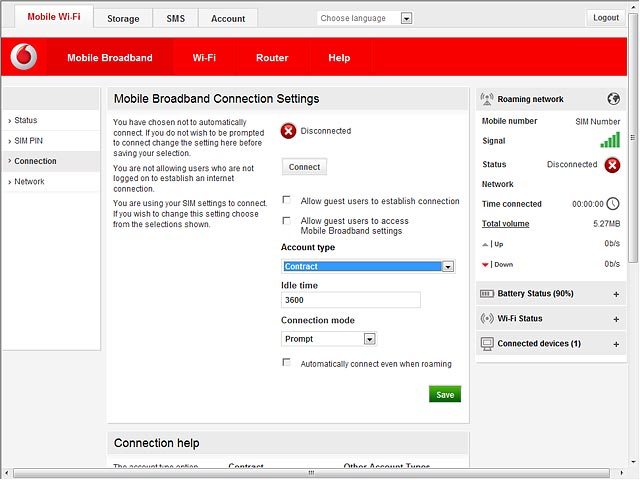
Task: Open the Help menu item
Action: pyautogui.click(x=339, y=58)
